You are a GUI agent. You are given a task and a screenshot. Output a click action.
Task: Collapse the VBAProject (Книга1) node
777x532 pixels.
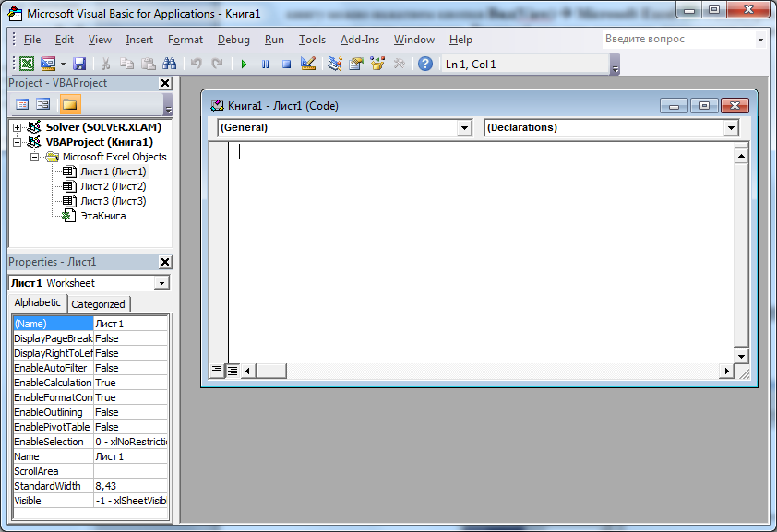click(x=18, y=143)
